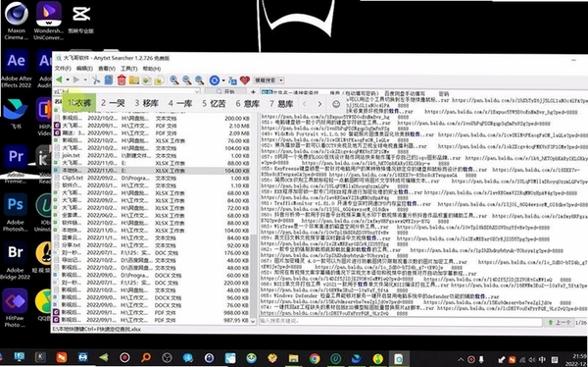Viewport: 588px width, 367px height.
Task: Select row with size 176.00 KB
Action: pyautogui.click(x=152, y=252)
